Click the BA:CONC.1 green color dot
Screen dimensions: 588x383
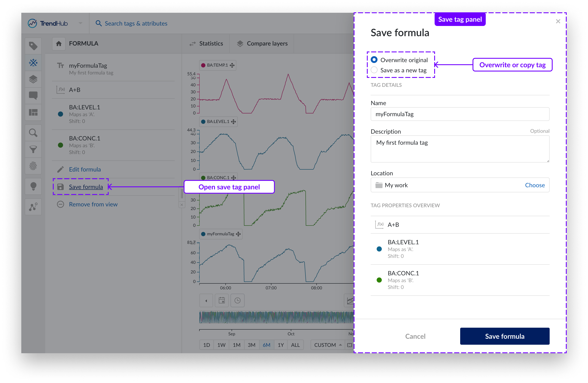pyautogui.click(x=61, y=145)
